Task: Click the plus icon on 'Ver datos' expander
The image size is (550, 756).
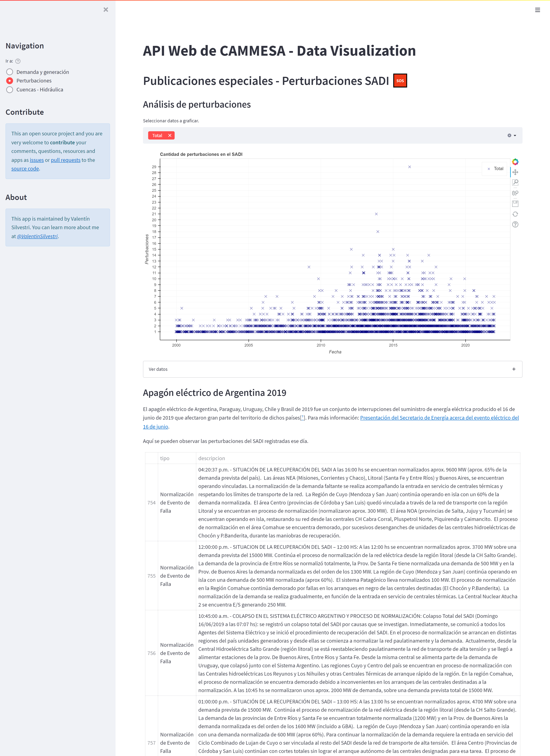Action: click(x=514, y=369)
